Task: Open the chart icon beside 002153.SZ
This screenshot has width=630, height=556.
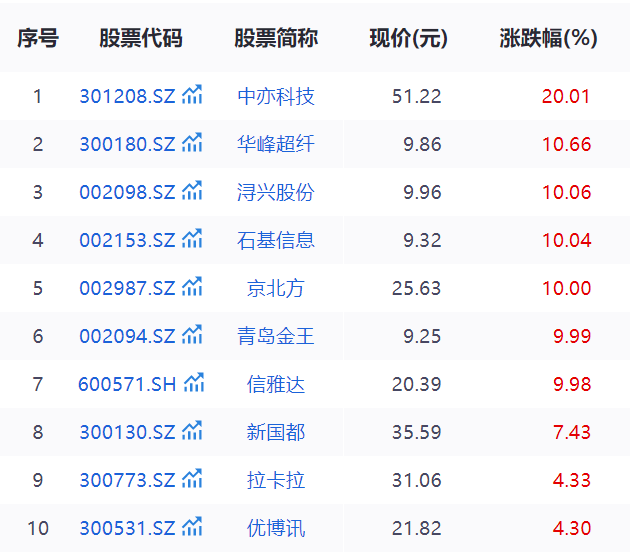Action: [x=192, y=240]
